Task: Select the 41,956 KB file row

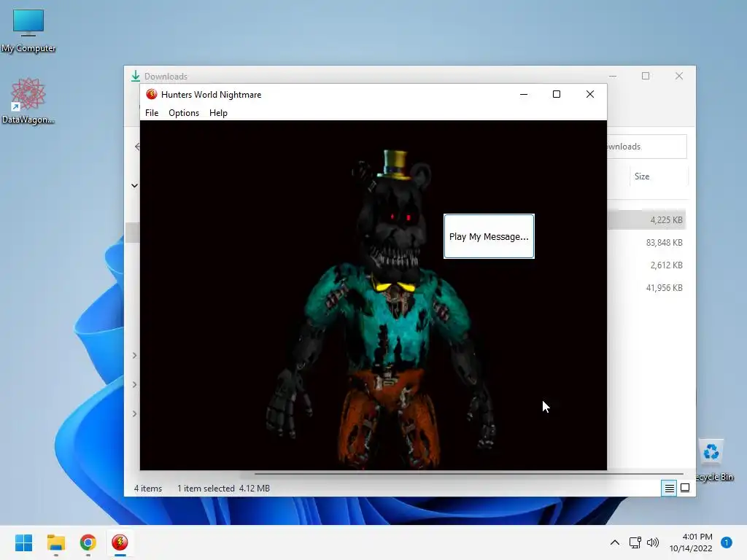Action: pos(646,287)
